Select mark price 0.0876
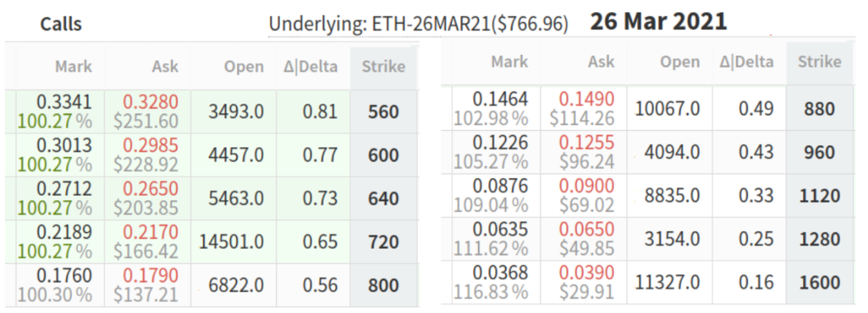Viewport: 868px width, 313px height. pos(500,187)
